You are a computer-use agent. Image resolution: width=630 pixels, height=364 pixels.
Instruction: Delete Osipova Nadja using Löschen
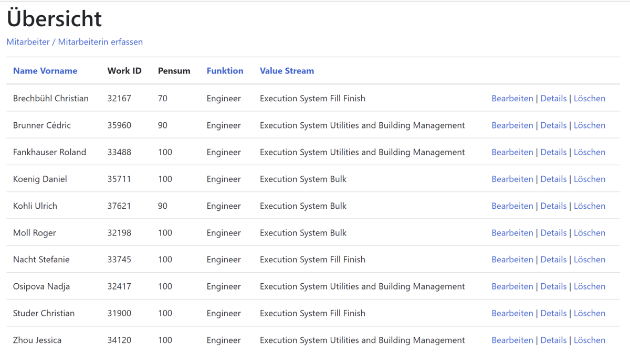[589, 286]
